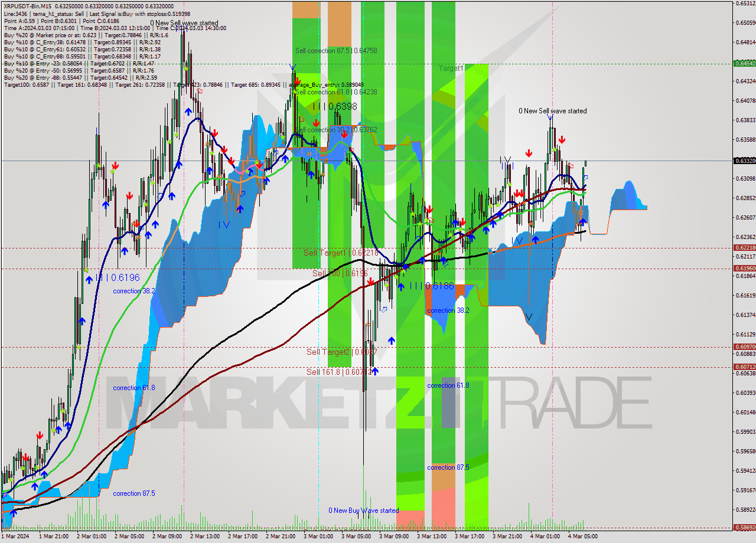
Task: Click the 'Buy %20 @ Entry -50: 0.56995' line
Action: (79, 70)
